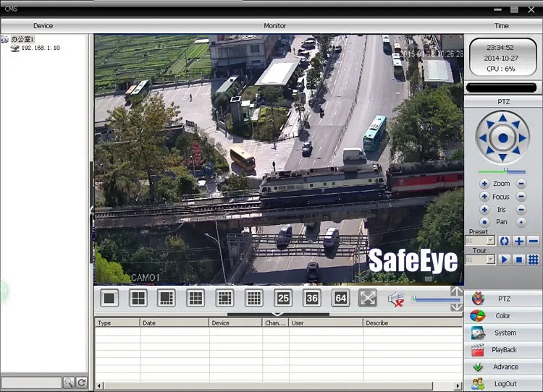This screenshot has height=392, width=543.
Task: Select device 192.168.1.10
Action: pos(41,48)
